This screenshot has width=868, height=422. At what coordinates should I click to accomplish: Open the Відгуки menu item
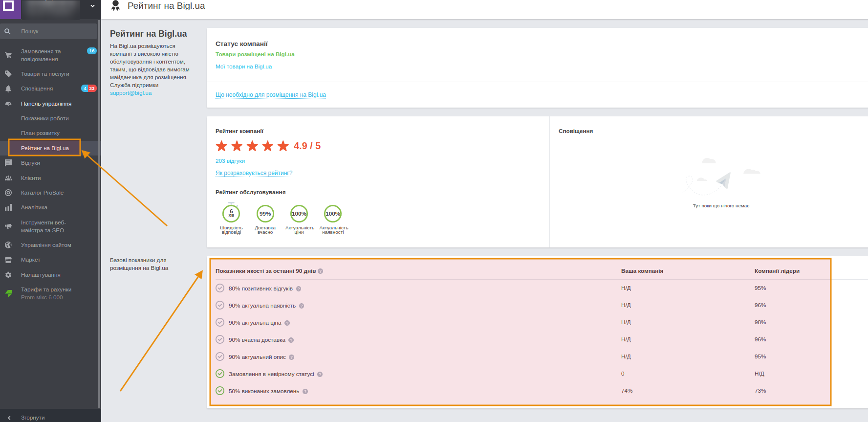pos(30,163)
